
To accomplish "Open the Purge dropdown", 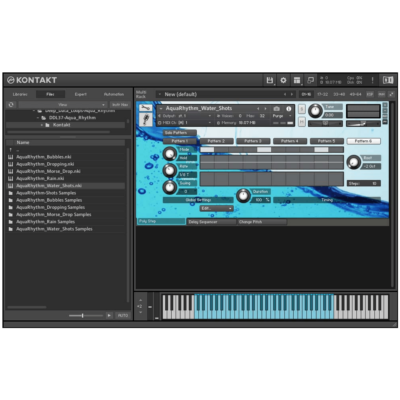I will (282, 116).
